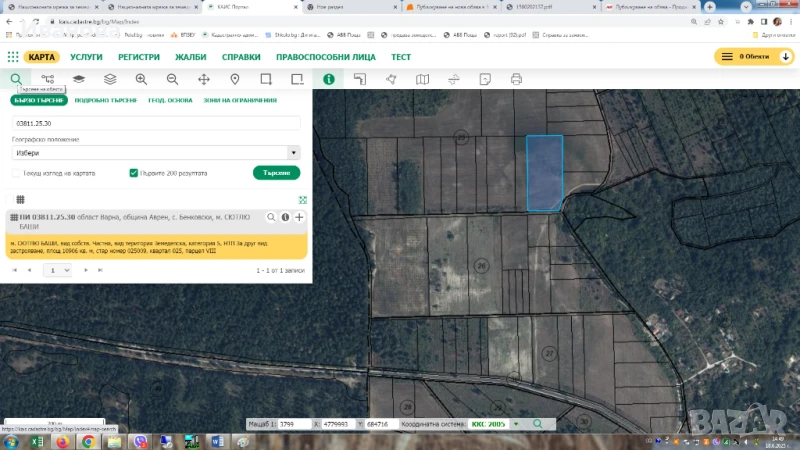Viewport: 800px width, 450px height.
Task: Switch to ПОДРОБНО ТЪРСЕНЕ tab
Action: pos(107,101)
